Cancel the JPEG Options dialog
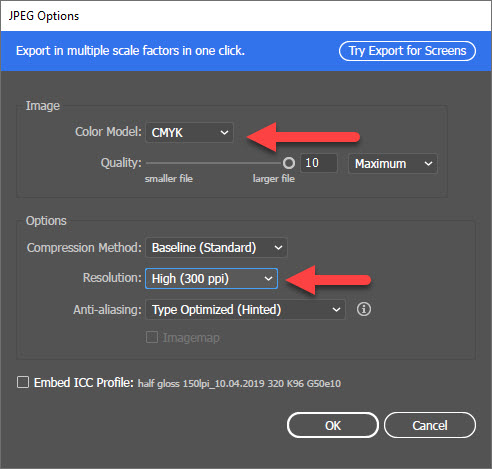The height and width of the screenshot is (469, 492). [x=430, y=425]
